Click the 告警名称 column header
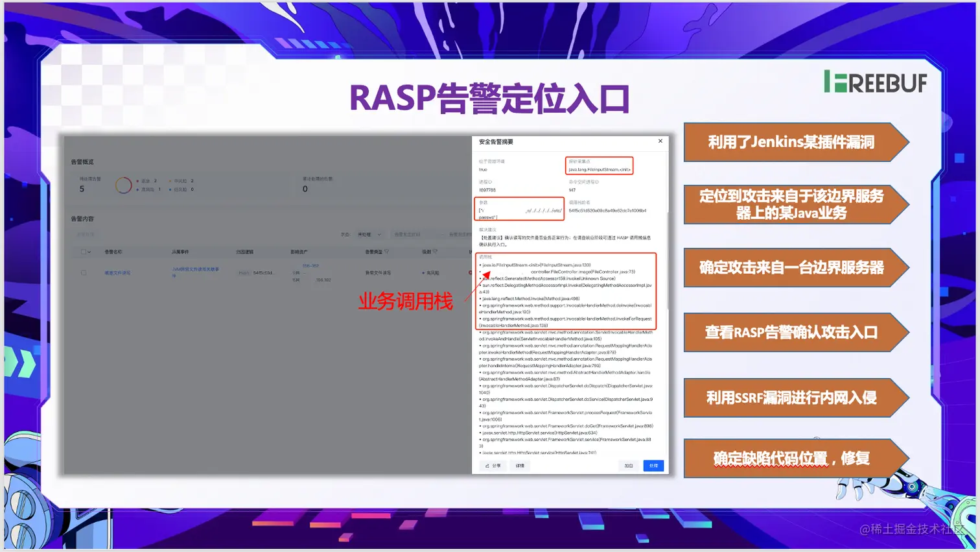The image size is (980, 552). click(x=113, y=252)
